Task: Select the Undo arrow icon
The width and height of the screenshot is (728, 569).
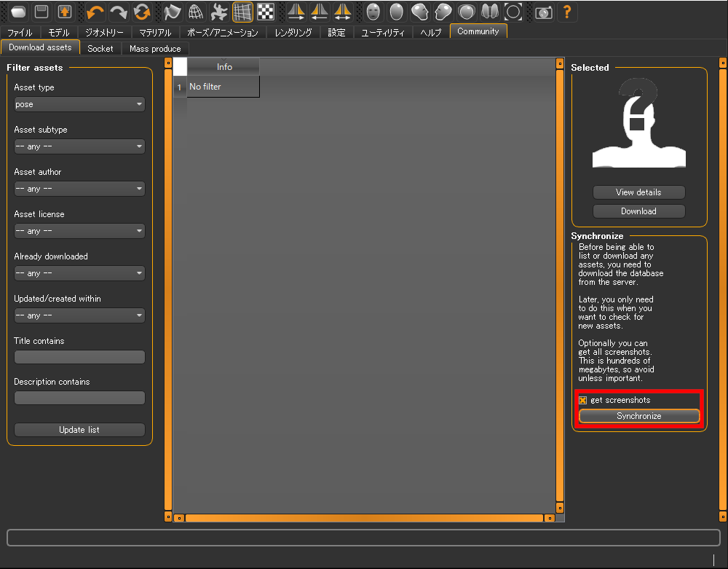Action: click(95, 12)
